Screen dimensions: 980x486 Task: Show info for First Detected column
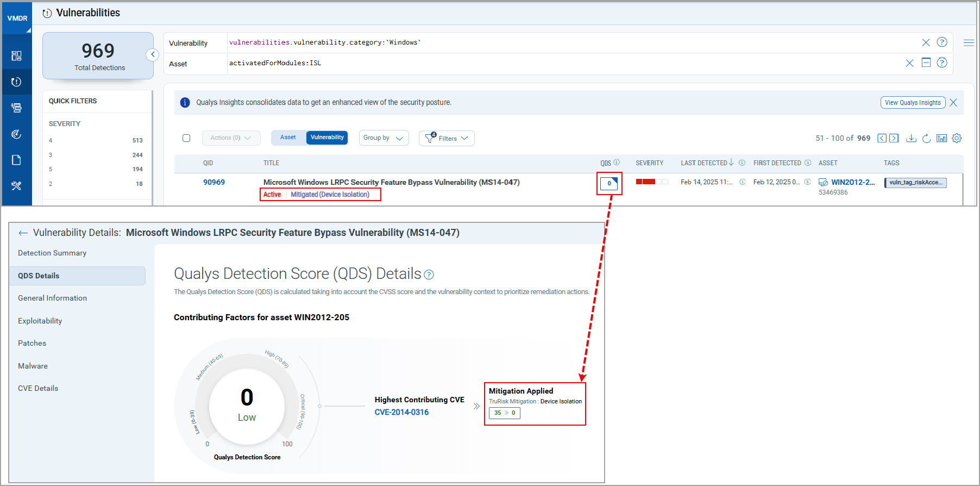click(x=808, y=163)
